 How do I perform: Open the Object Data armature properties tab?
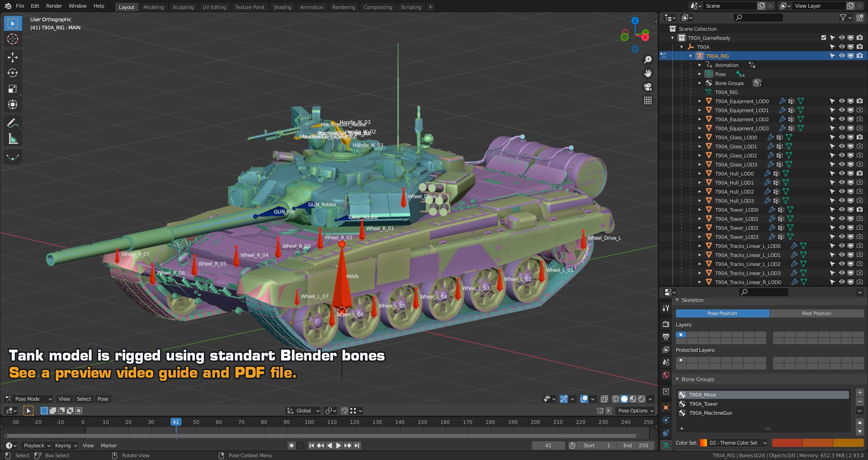click(665, 446)
